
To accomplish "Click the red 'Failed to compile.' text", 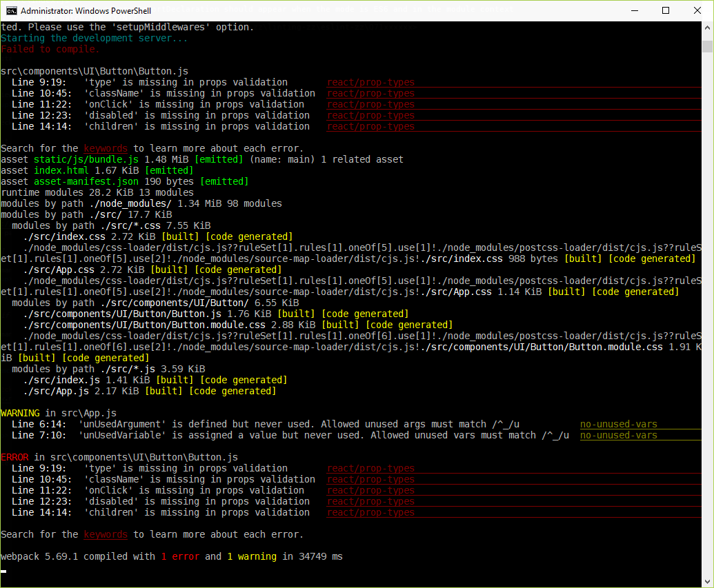I will (x=50, y=49).
